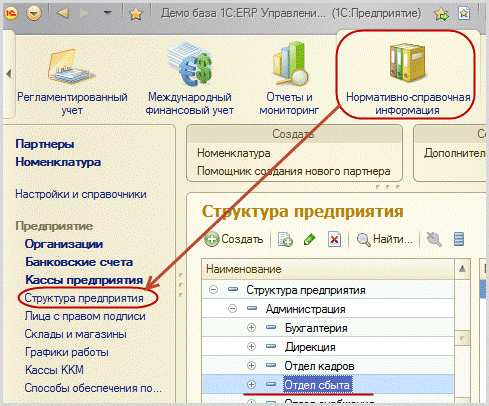Open Настройки и справочники link
The height and width of the screenshot is (406, 489).
coord(81,194)
